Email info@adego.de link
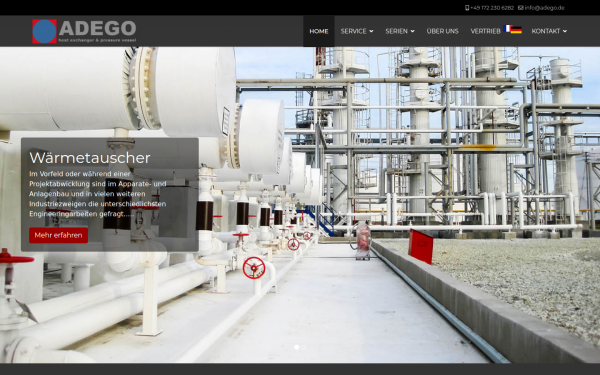The height and width of the screenshot is (375, 600). tap(545, 8)
